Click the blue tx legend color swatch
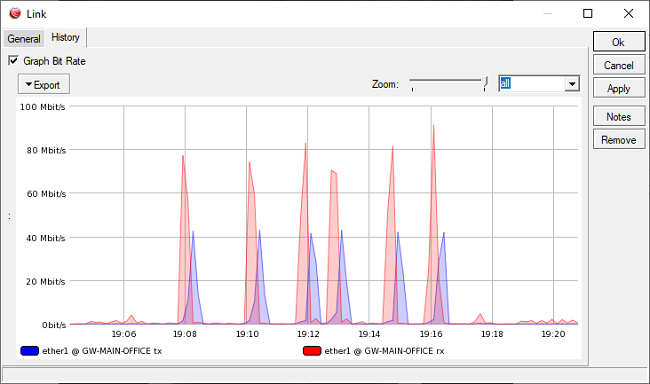This screenshot has height=384, width=650. point(29,351)
